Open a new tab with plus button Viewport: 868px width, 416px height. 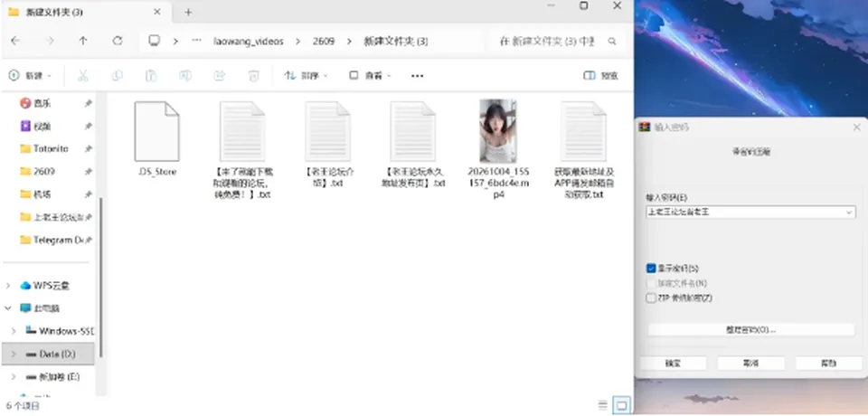188,12
